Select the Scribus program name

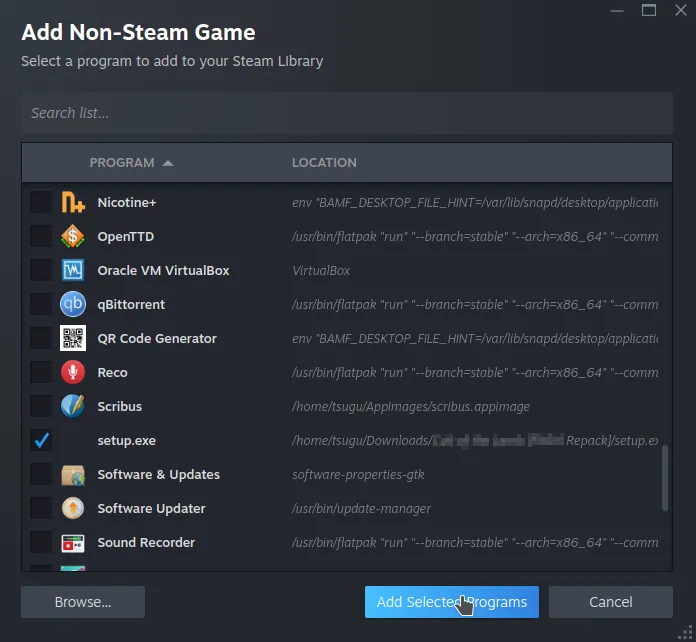119,406
